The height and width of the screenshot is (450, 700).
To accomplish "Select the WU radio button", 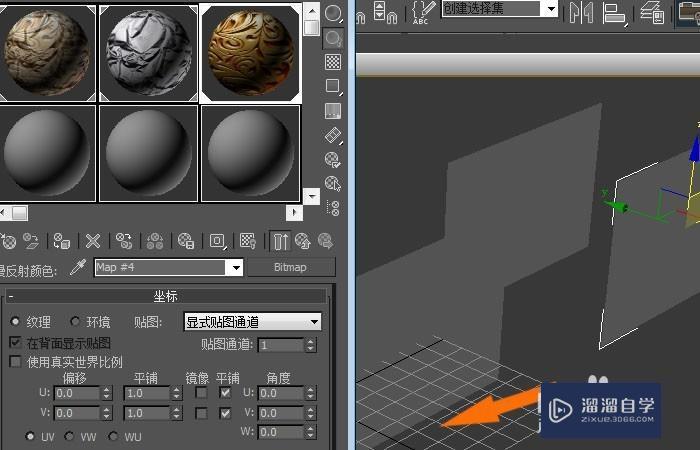I will click(x=113, y=436).
